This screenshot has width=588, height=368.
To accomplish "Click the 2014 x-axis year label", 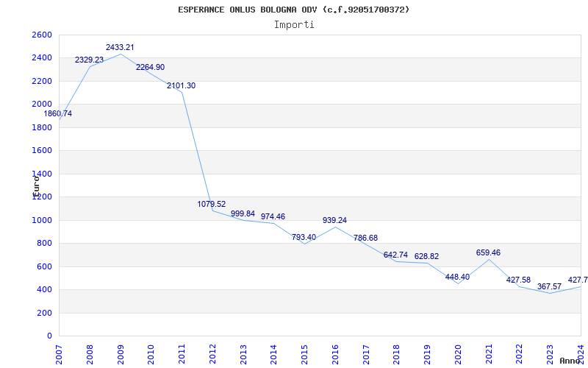I will click(273, 354).
